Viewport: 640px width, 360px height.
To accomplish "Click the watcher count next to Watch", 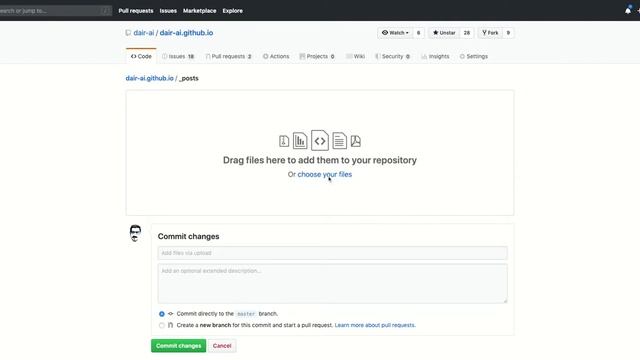I will pos(418,33).
